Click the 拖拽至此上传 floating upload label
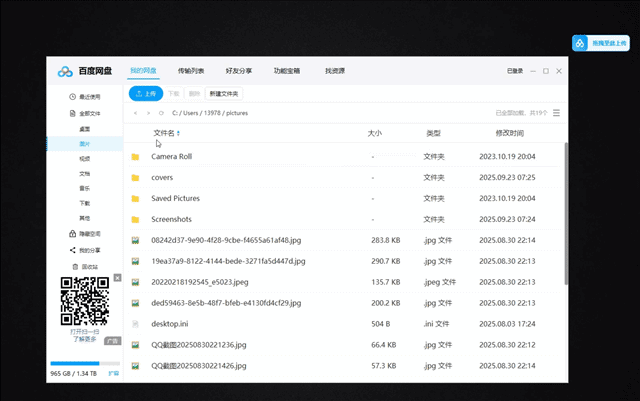Viewport: 640px width, 401px height. pyautogui.click(x=609, y=43)
